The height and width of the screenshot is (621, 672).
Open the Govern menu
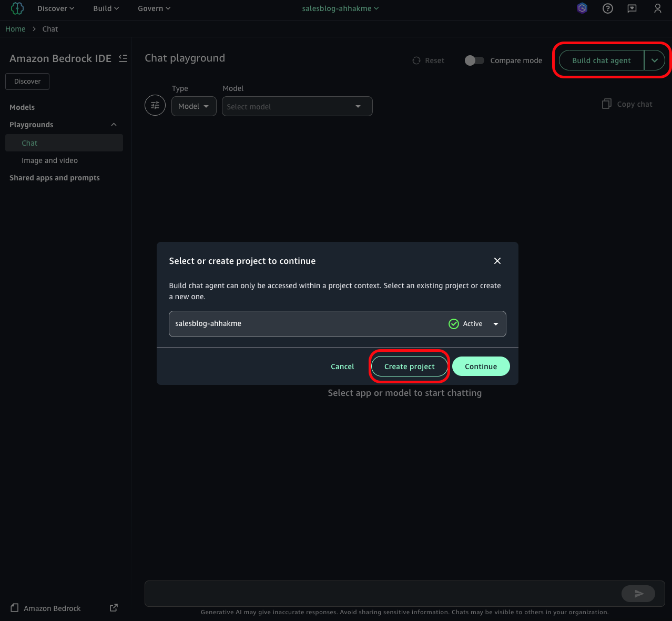click(153, 8)
